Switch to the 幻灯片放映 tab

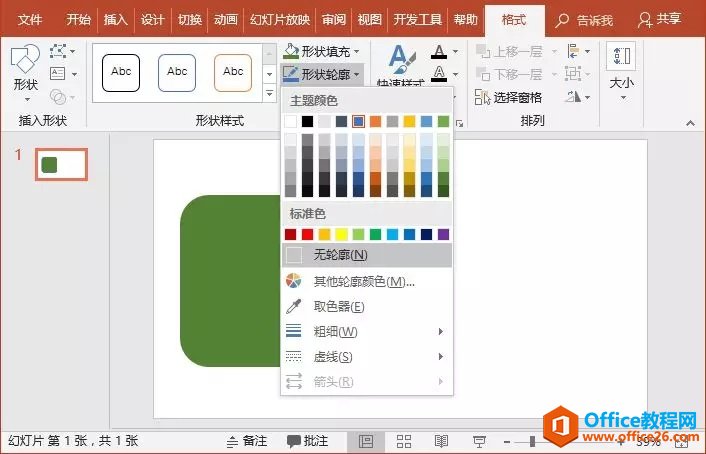tap(280, 20)
